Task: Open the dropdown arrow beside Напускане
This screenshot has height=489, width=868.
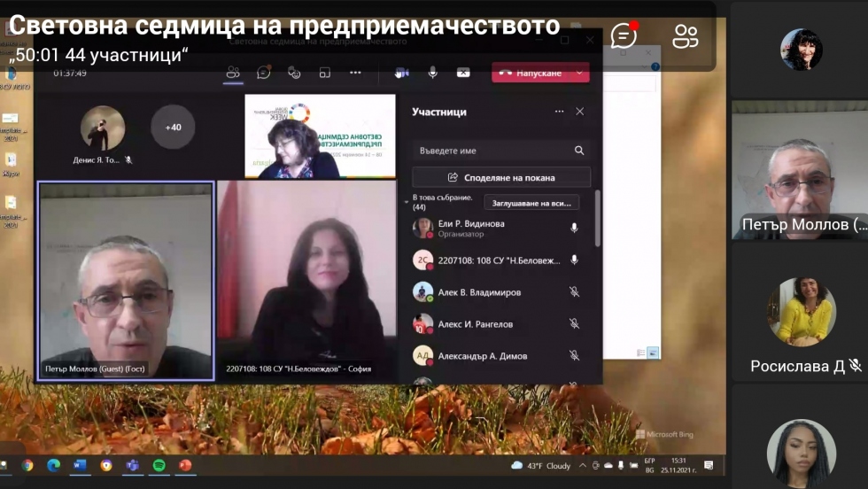Action: (579, 73)
